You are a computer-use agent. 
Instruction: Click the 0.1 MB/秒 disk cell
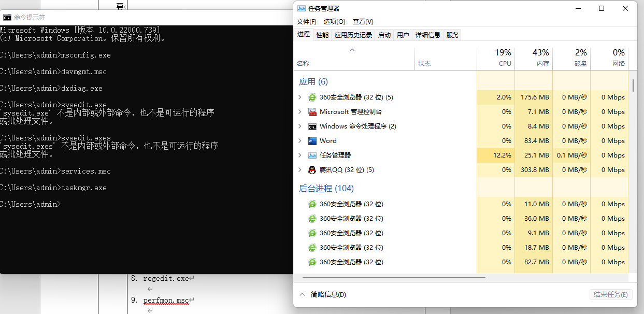click(572, 155)
